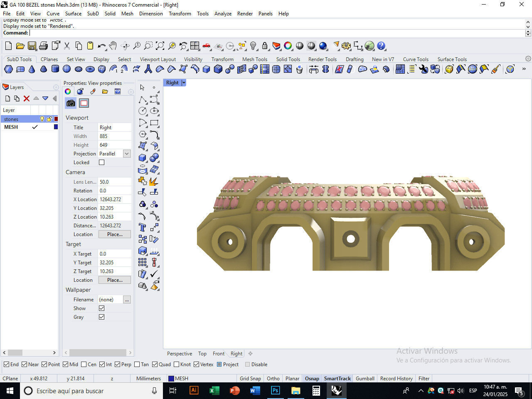Click the red car set view icon

click(x=207, y=46)
